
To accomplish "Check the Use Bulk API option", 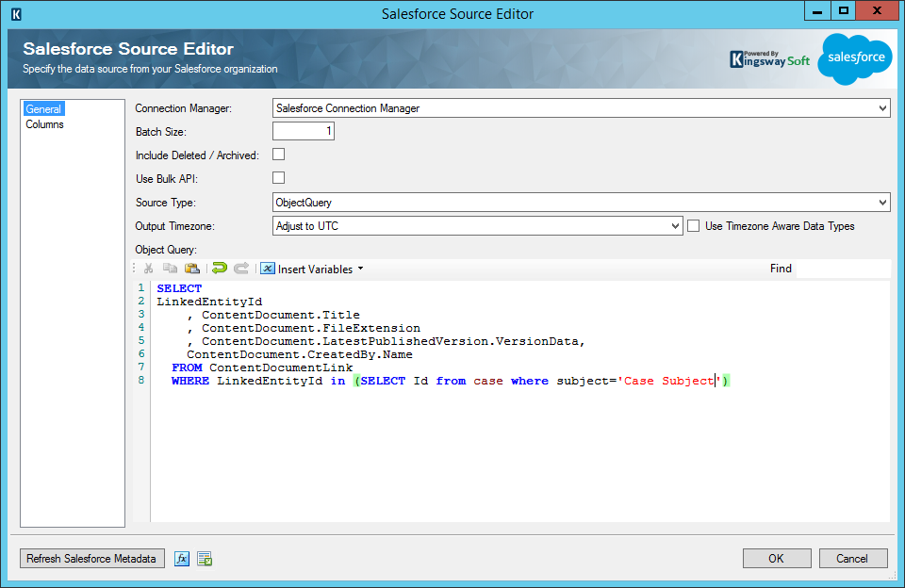I will point(278,177).
